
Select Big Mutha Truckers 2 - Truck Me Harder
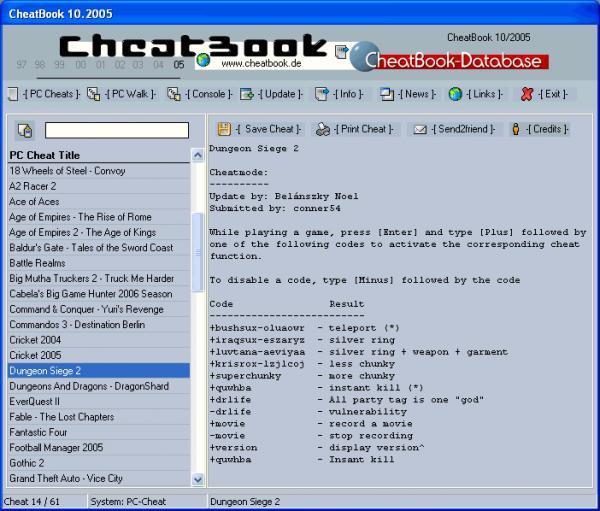pyautogui.click(x=99, y=278)
